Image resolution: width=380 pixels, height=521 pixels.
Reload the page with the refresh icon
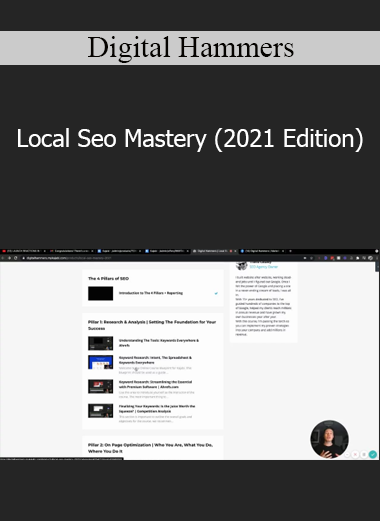click(x=16, y=258)
